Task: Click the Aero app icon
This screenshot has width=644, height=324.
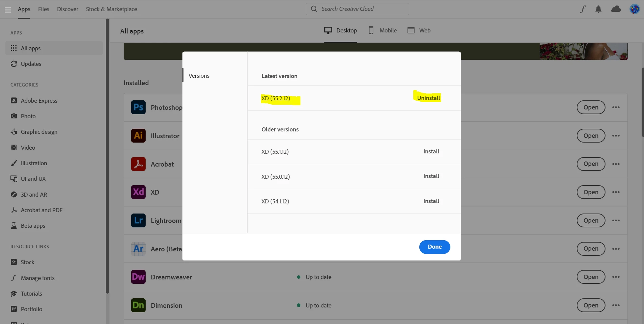Action: tap(138, 249)
